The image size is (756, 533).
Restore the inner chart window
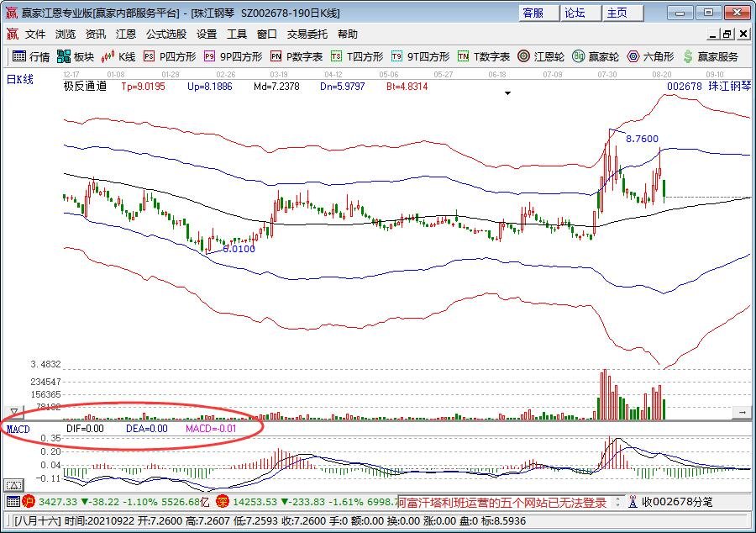[727, 34]
